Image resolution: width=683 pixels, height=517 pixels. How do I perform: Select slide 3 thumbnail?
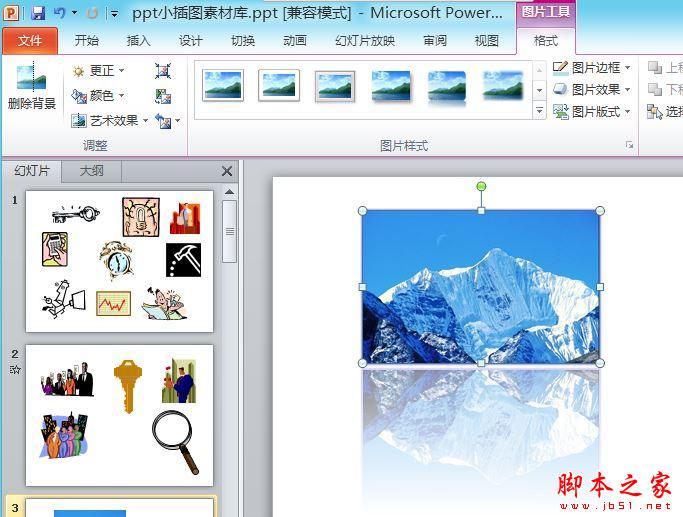coord(119,507)
